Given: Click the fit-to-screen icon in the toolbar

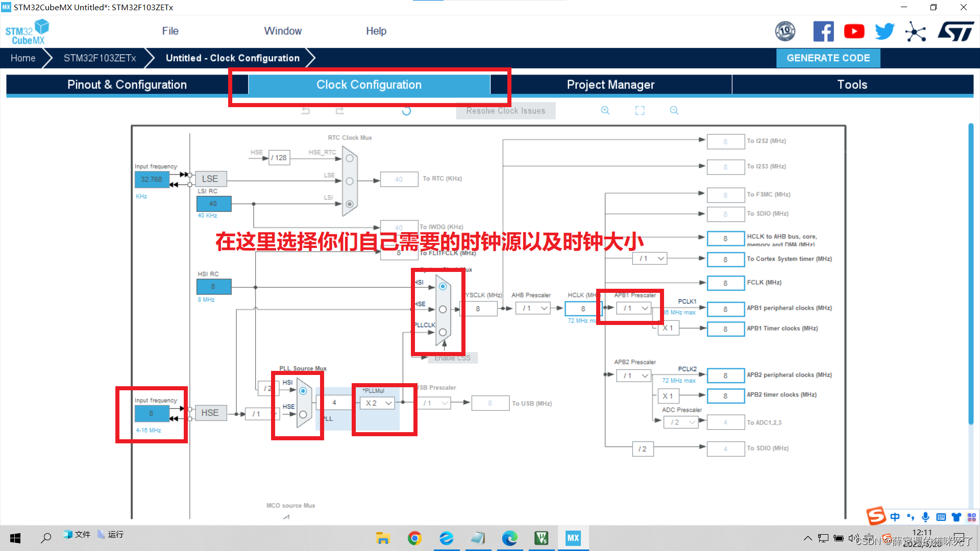Looking at the screenshot, I should click(x=640, y=110).
